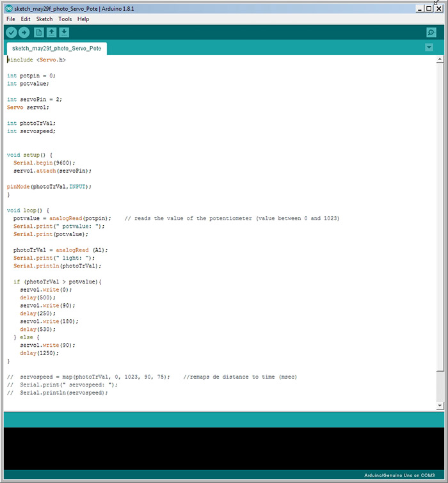Open the tab options dropdown arrow
The image size is (448, 483).
429,47
